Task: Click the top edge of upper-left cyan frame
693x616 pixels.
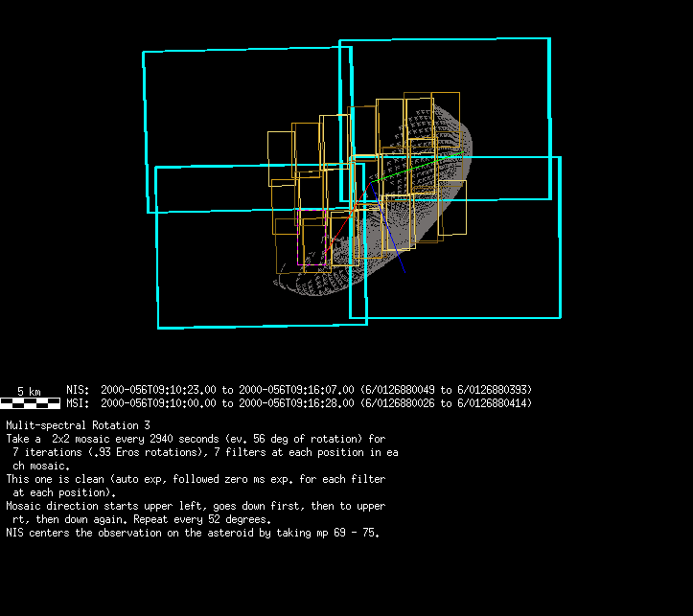Action: coord(247,49)
